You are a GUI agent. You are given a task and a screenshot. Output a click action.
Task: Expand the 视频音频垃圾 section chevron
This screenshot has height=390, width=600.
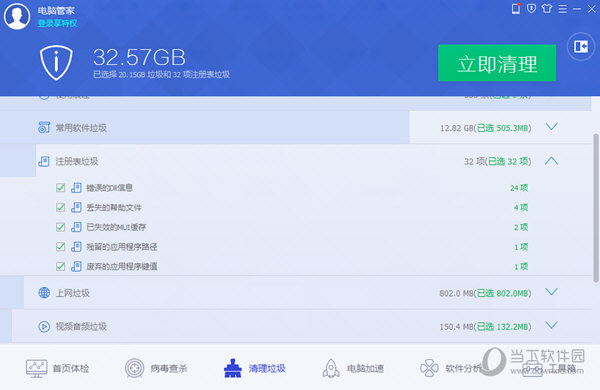click(551, 325)
